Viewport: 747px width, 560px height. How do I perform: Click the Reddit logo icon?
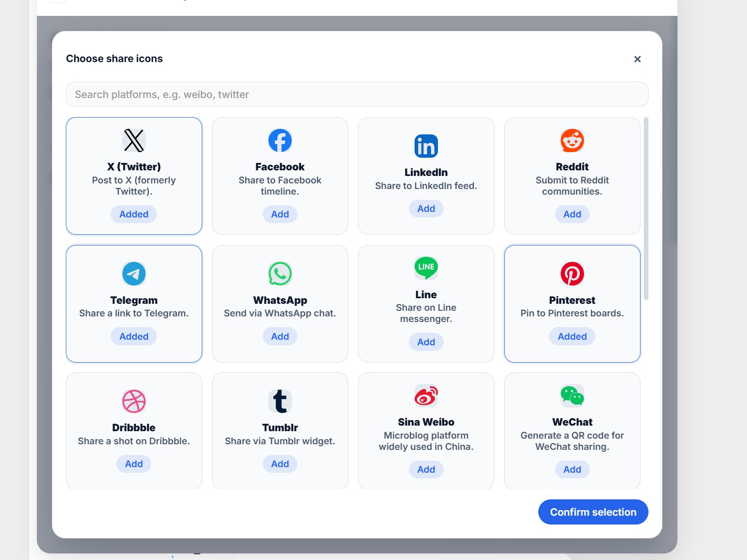(572, 140)
